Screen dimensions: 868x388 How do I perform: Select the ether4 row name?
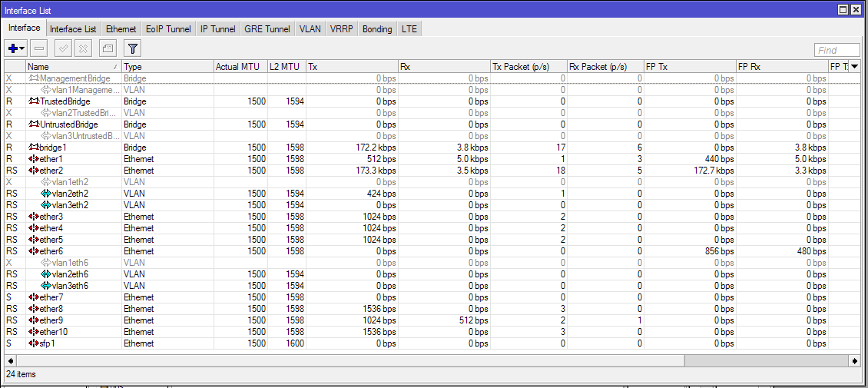click(x=51, y=228)
